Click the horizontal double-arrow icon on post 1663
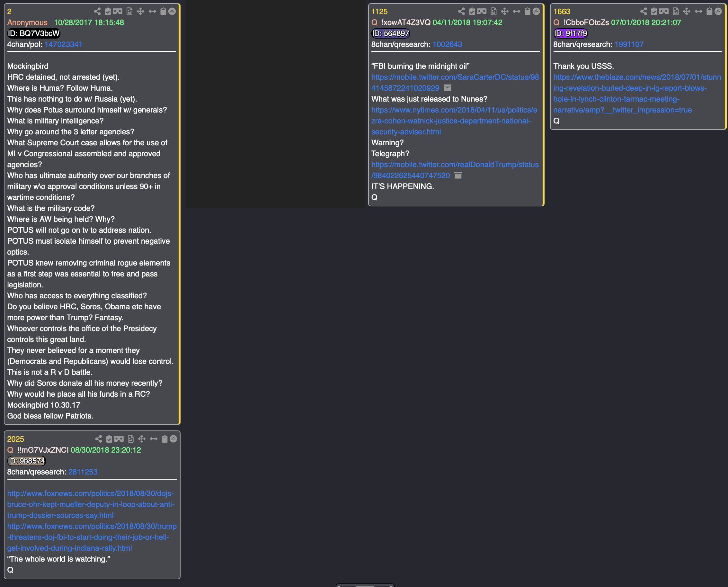The height and width of the screenshot is (587, 728). [x=698, y=12]
